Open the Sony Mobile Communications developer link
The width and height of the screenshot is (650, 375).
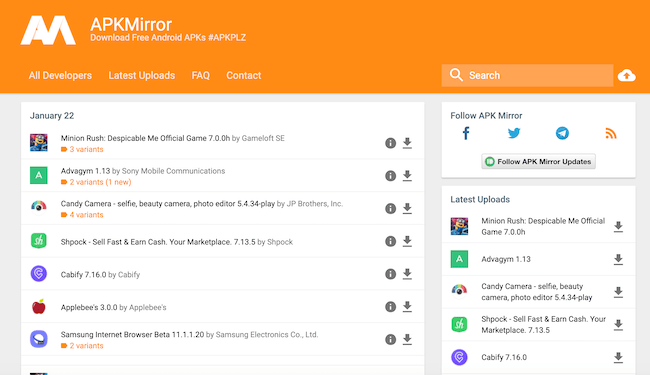(x=173, y=171)
